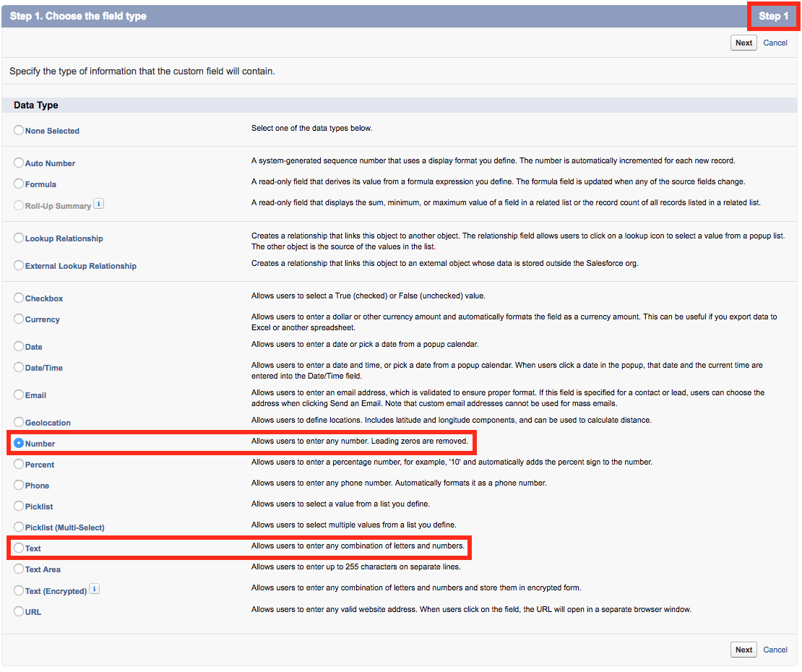The height and width of the screenshot is (672, 802).
Task: Click the top Cancel link
Action: (x=775, y=43)
